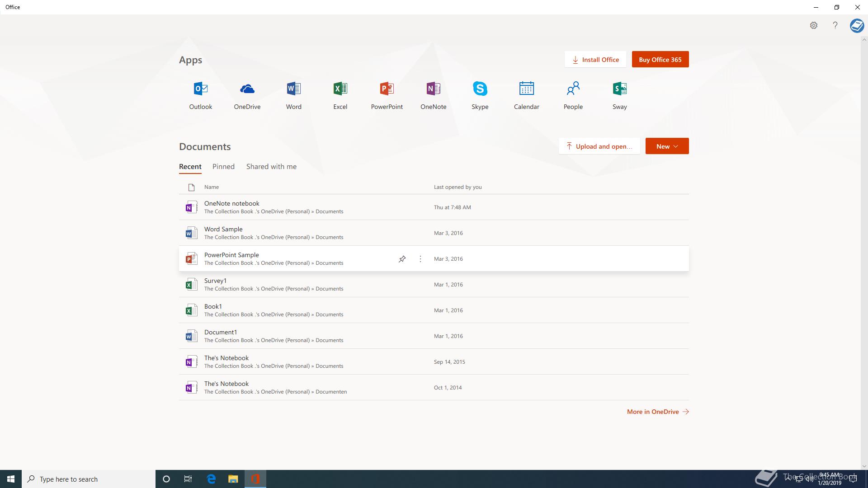Click the Help question mark icon
This screenshot has height=488, width=868.
pyautogui.click(x=835, y=25)
